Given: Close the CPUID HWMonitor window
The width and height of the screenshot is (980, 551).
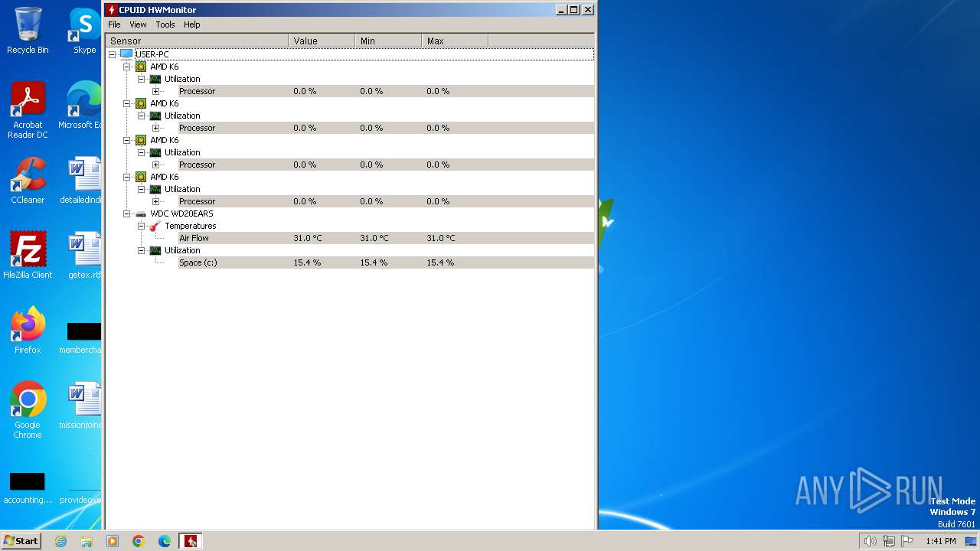Looking at the screenshot, I should coord(588,10).
